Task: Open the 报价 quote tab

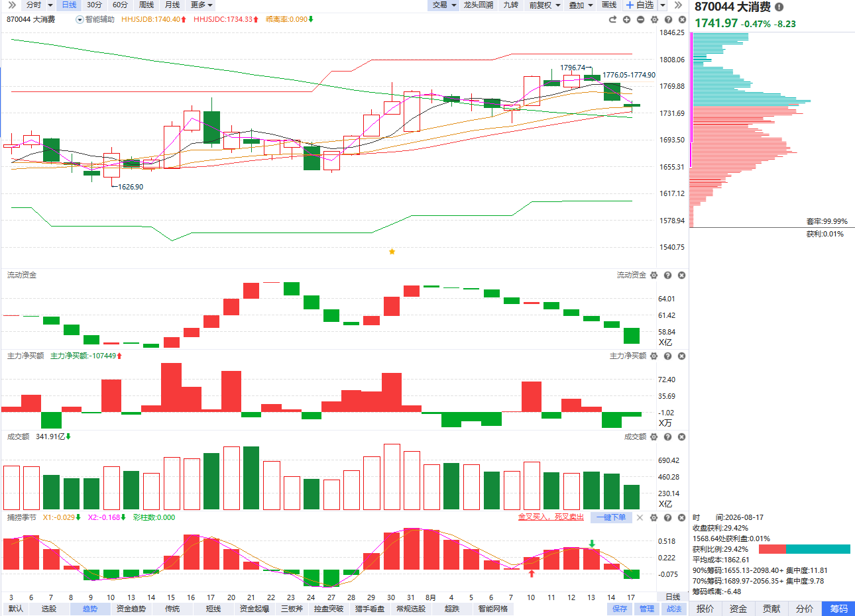Action: click(x=705, y=609)
